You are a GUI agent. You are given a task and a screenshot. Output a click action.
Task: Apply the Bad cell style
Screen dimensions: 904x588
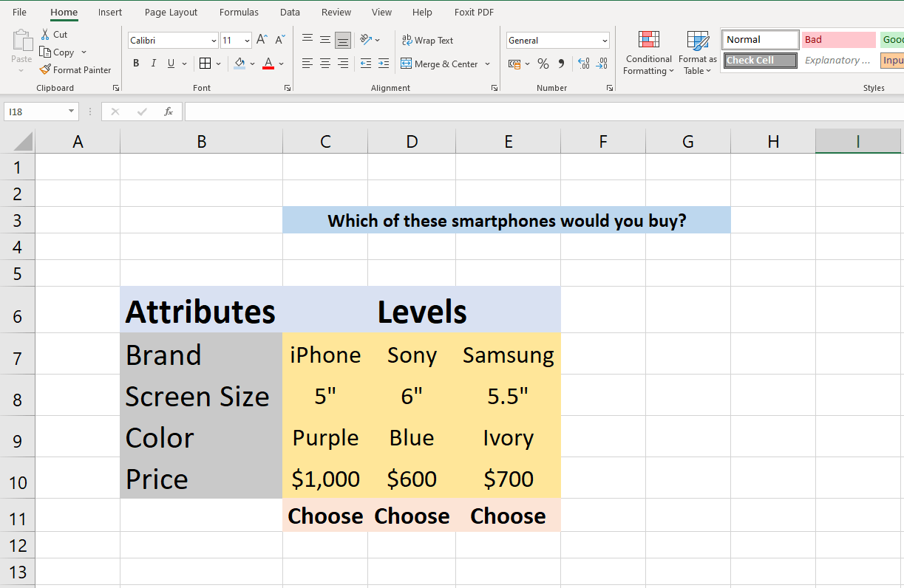point(839,40)
